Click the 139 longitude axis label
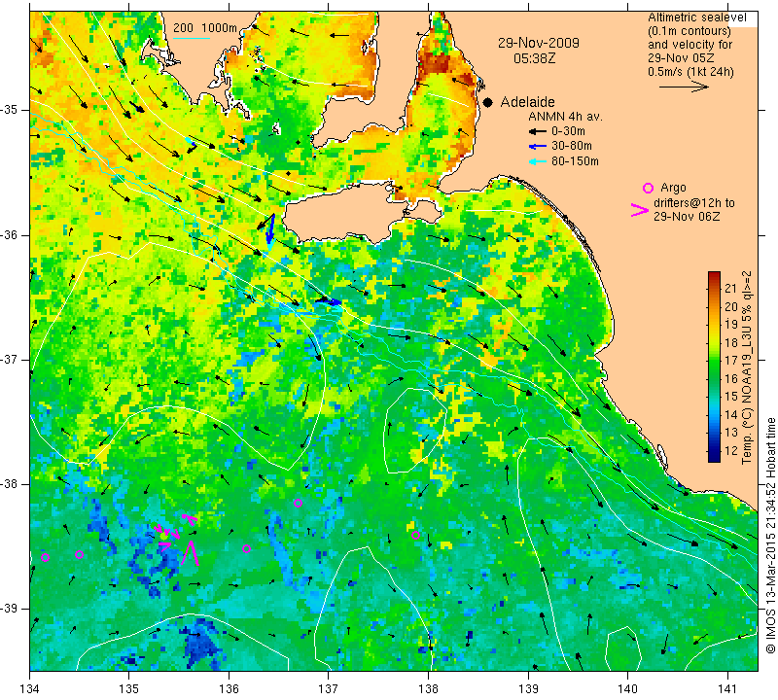Image resolution: width=778 pixels, height=700 pixels. [x=528, y=689]
